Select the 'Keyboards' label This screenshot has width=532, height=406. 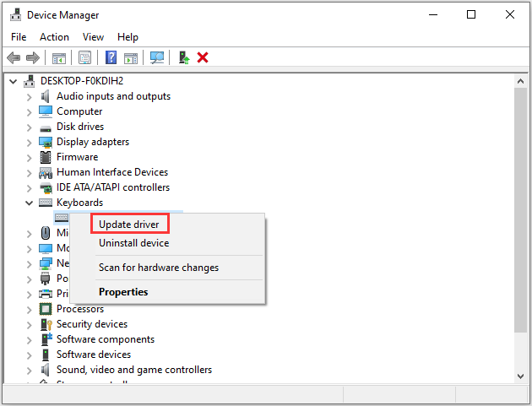[79, 203]
